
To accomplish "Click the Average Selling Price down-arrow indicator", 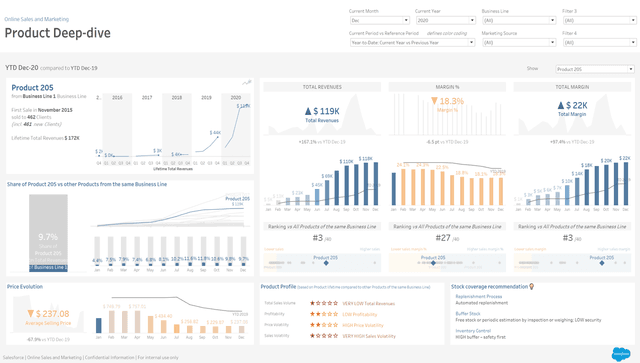I will click(30, 314).
